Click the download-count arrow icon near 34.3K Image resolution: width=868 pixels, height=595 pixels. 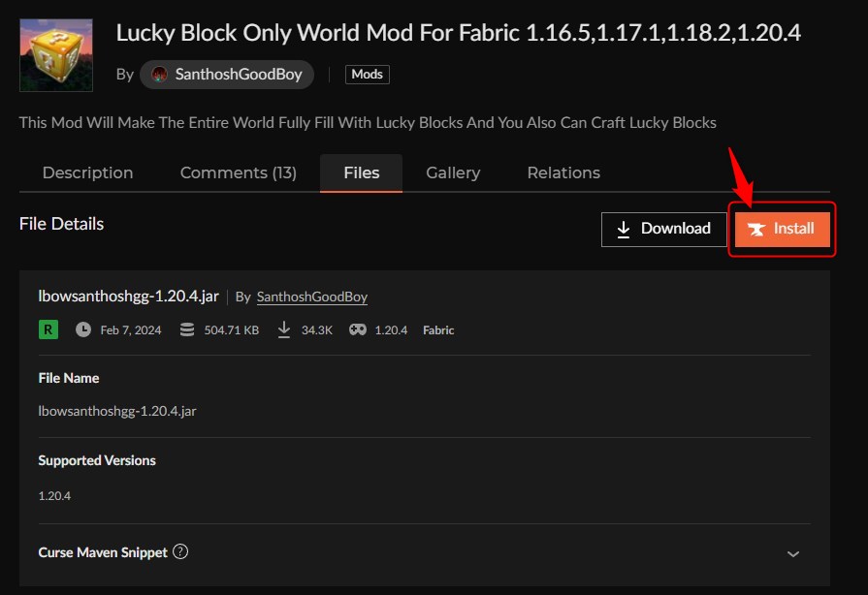283,329
